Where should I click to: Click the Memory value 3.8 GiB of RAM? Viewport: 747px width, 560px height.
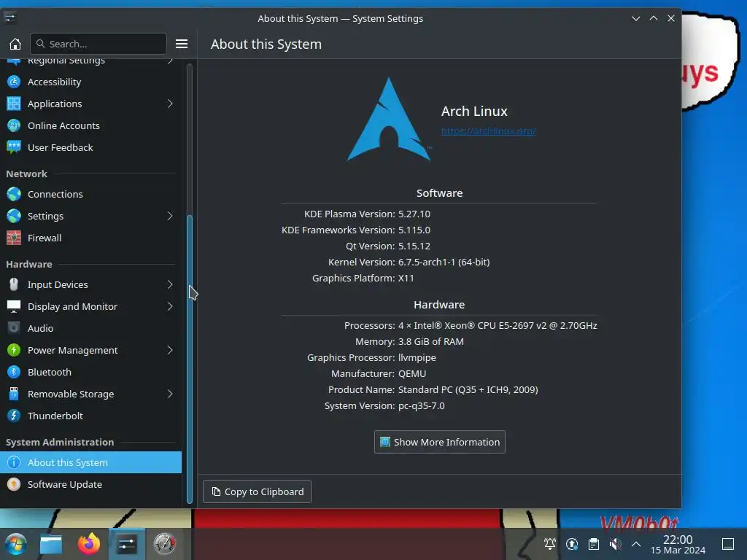(x=431, y=342)
